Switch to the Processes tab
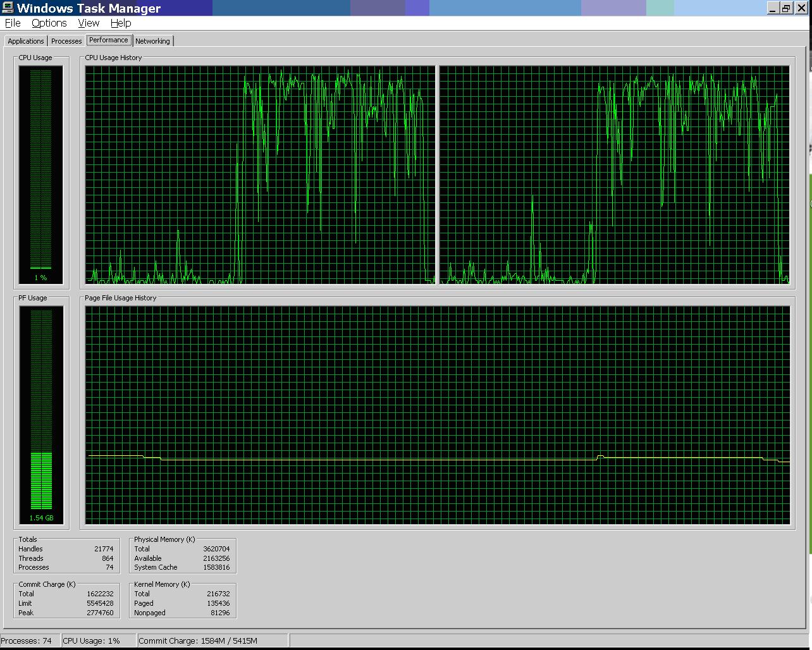This screenshot has height=650, width=812. [x=66, y=41]
